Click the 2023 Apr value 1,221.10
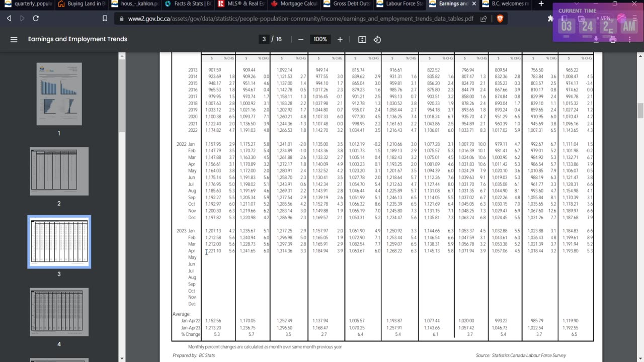The width and height of the screenshot is (644, 362). 212,250
